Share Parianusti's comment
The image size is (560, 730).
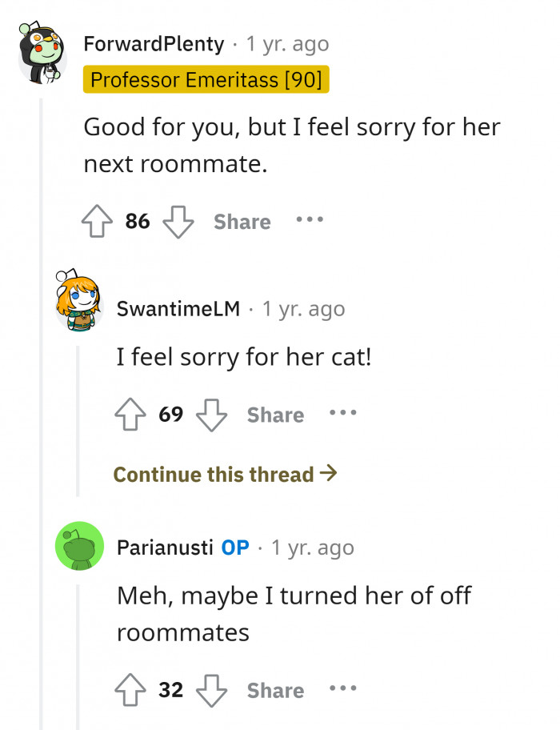coord(275,691)
